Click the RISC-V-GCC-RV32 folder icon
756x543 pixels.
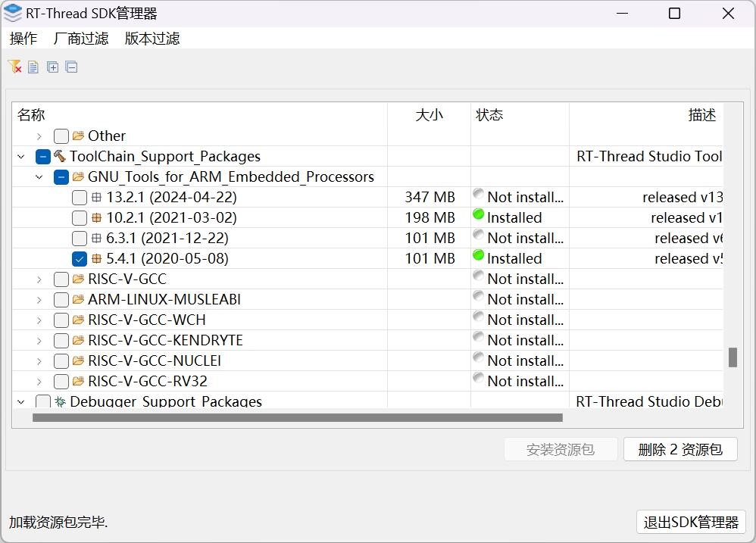[x=78, y=382]
